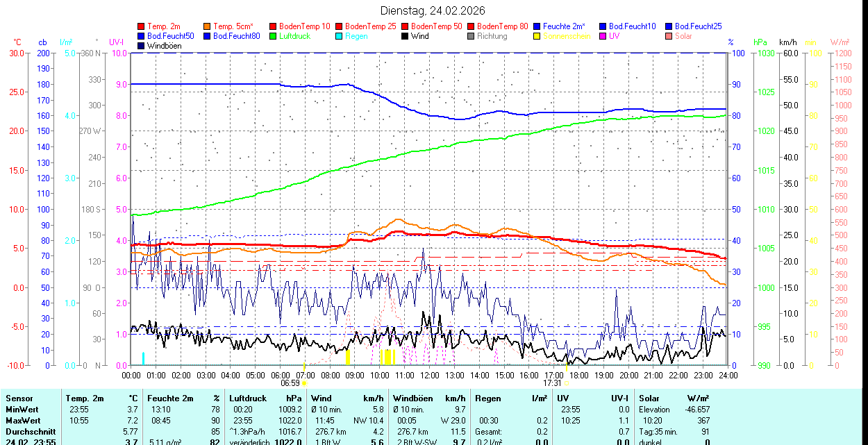Click the BodenTemp 10 legend swatch
Screen dimensions: 868x445
(273, 26)
